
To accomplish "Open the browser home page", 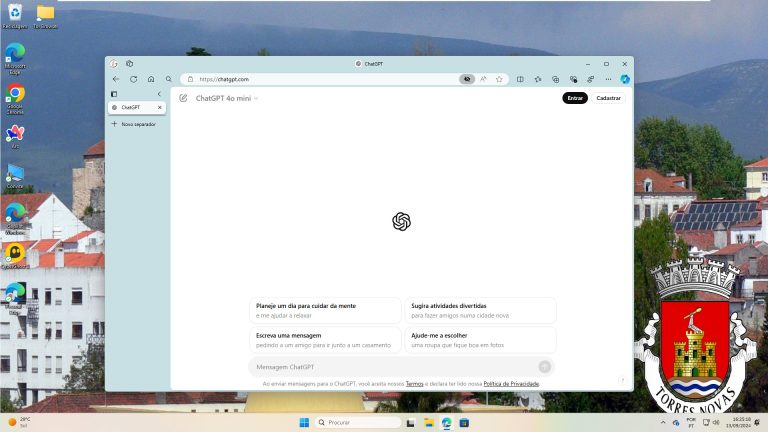I will [x=151, y=79].
